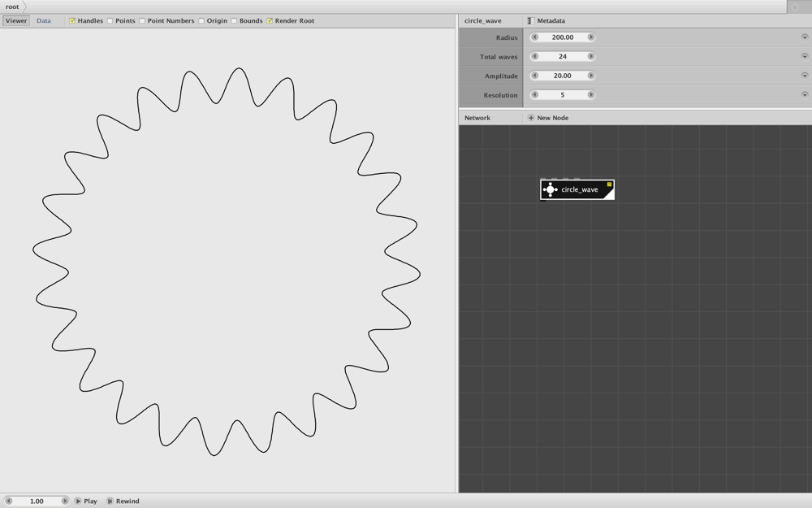The height and width of the screenshot is (508, 812).
Task: Decrease frame number with left arrow
Action: 9,501
